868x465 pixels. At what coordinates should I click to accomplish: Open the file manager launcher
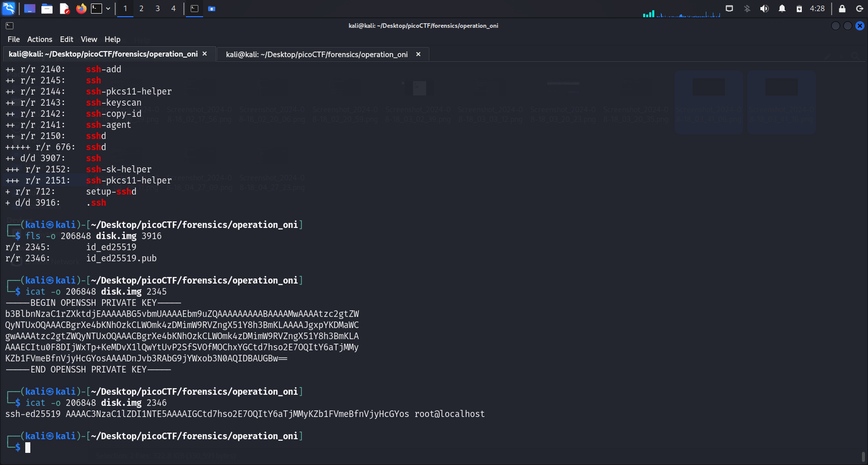coord(47,9)
